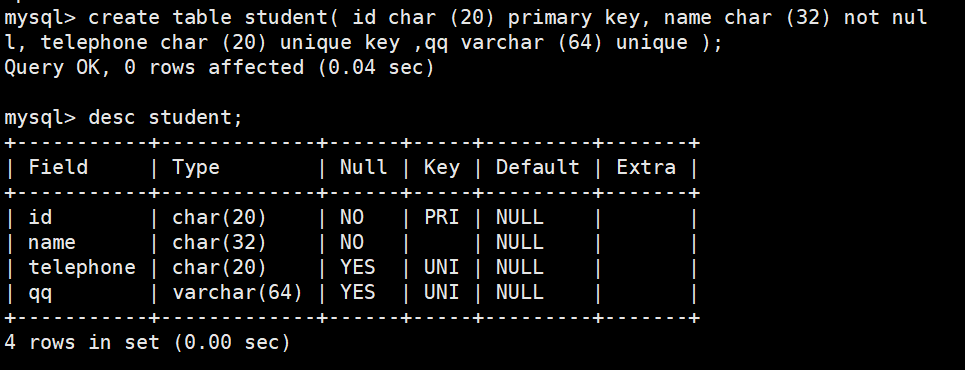Click the 'desc student;' command text

(166, 117)
